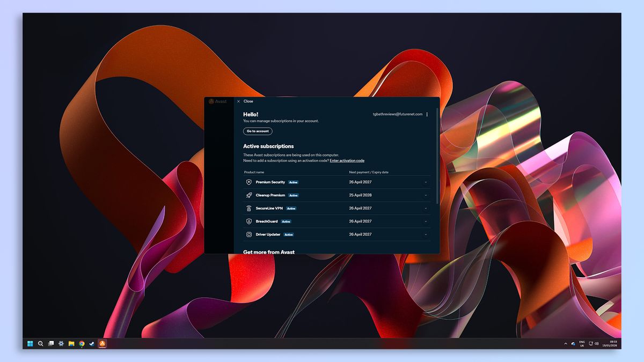
Task: Click the Active badge next to SecureLine VPN
Action: click(x=291, y=208)
